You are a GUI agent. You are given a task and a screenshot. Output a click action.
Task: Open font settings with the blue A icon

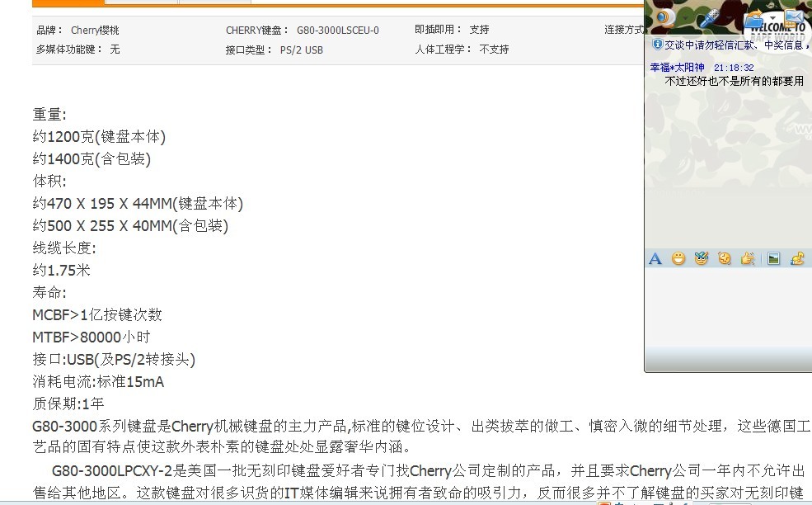[655, 258]
